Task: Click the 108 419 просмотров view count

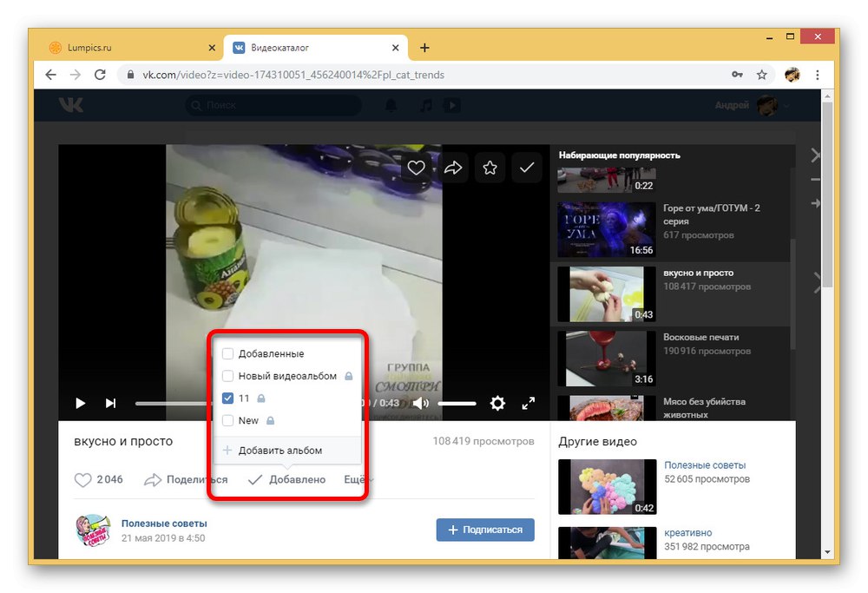Action: click(x=483, y=441)
